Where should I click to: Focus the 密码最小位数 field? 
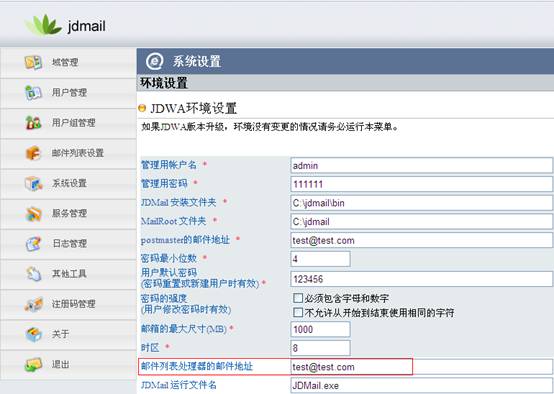(320, 259)
